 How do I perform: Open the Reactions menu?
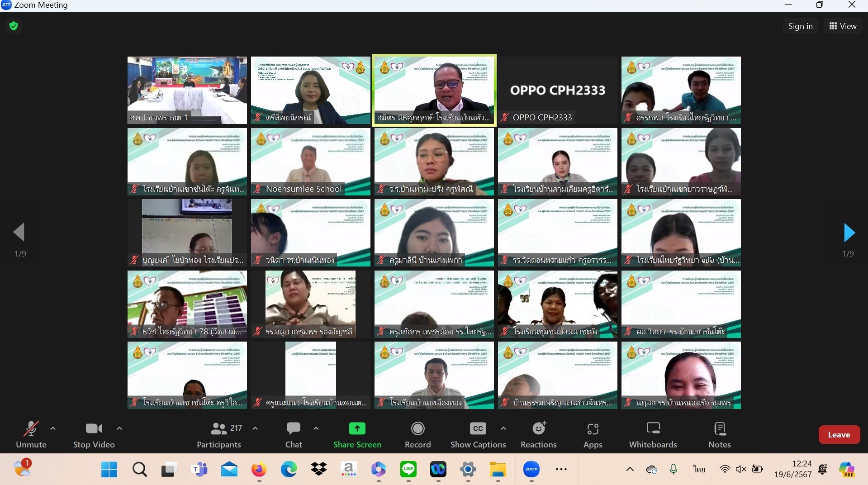(538, 434)
